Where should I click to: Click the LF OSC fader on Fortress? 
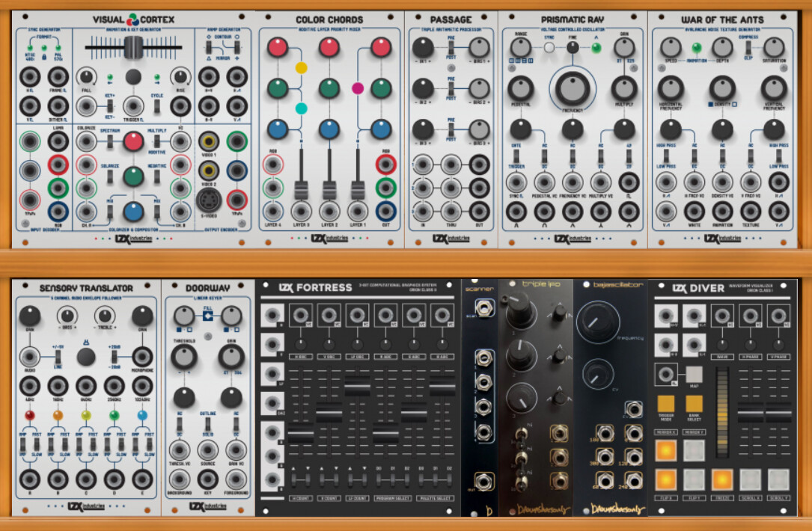click(x=357, y=387)
